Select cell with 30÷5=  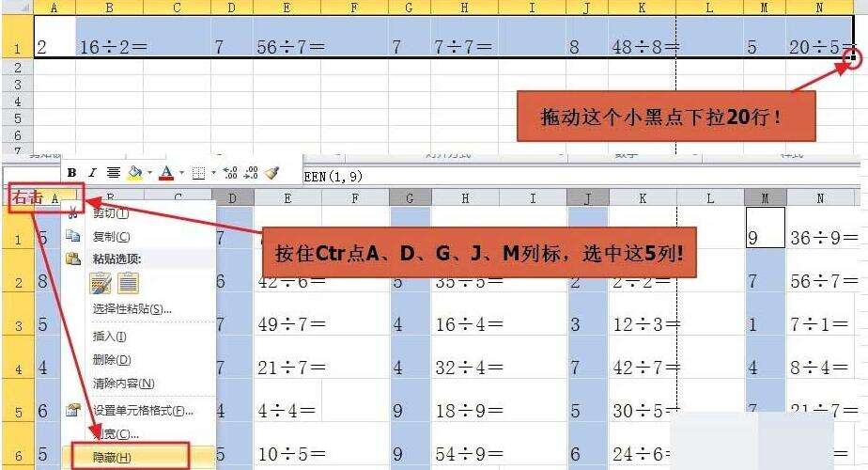click(643, 399)
